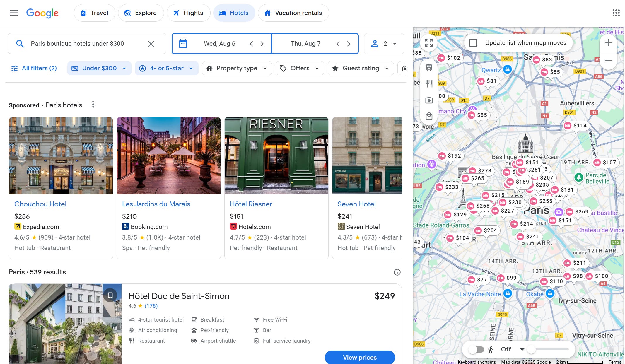Open the guests count dropdown
The image size is (625, 364).
point(384,44)
